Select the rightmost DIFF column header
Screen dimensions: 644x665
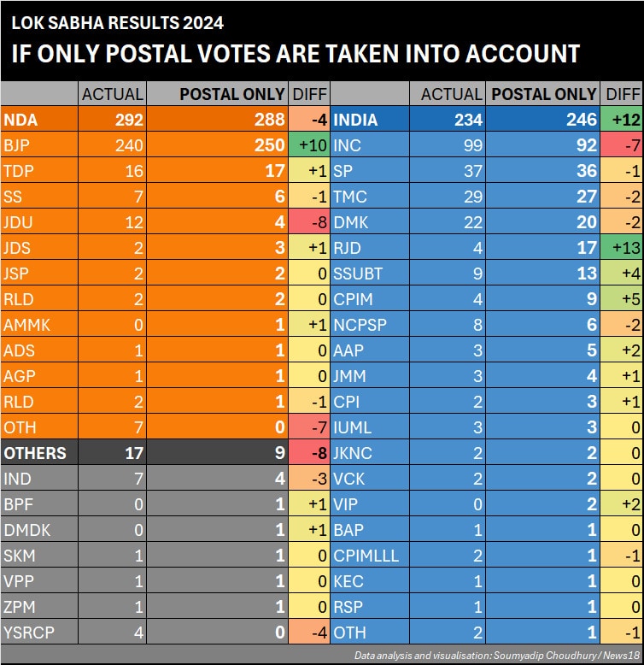click(x=621, y=94)
